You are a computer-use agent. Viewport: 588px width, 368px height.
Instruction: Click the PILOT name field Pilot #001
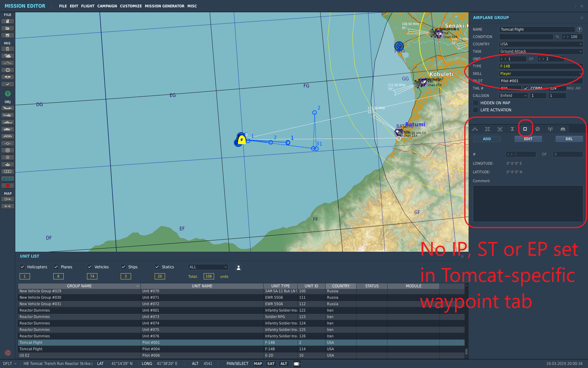[541, 81]
